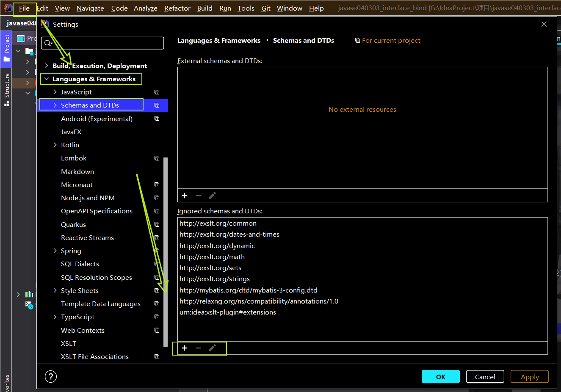Add a new external schema with the plus icon
The image size is (561, 392).
pyautogui.click(x=185, y=195)
